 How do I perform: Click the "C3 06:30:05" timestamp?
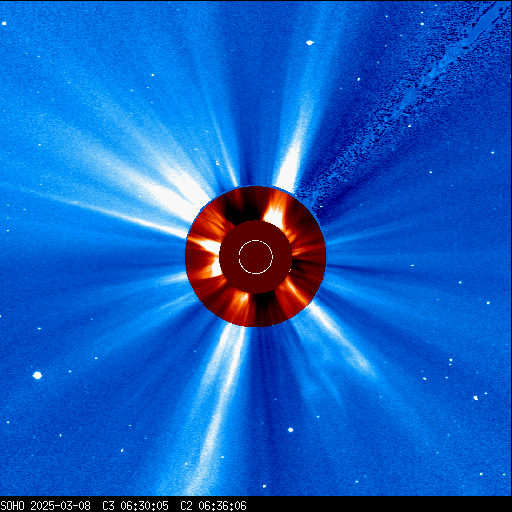(135, 506)
